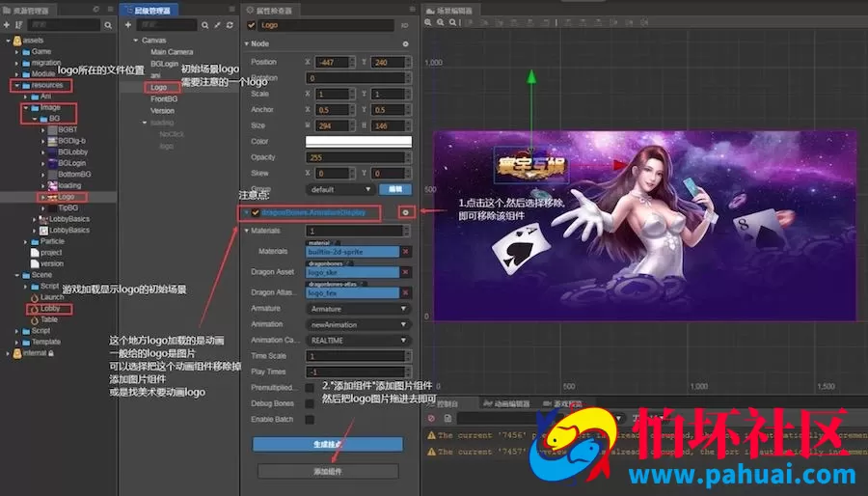Switch to the scene editor tab
The width and height of the screenshot is (868, 496).
pos(450,10)
